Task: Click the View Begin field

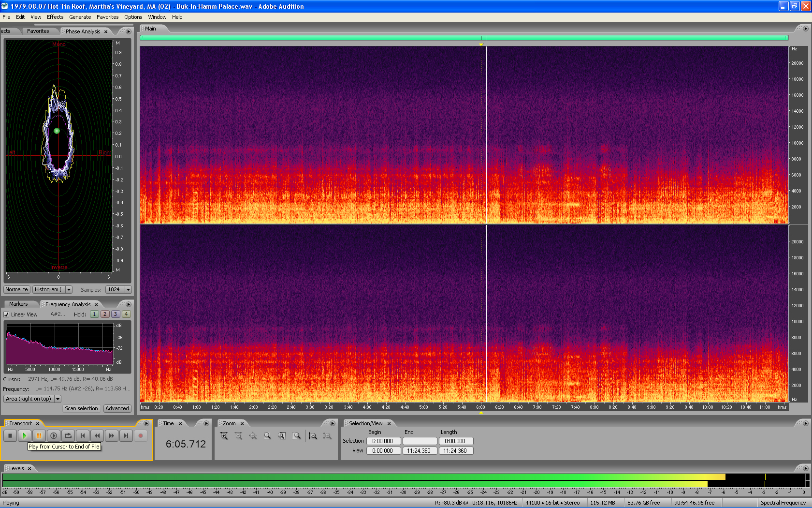Action: (383, 451)
